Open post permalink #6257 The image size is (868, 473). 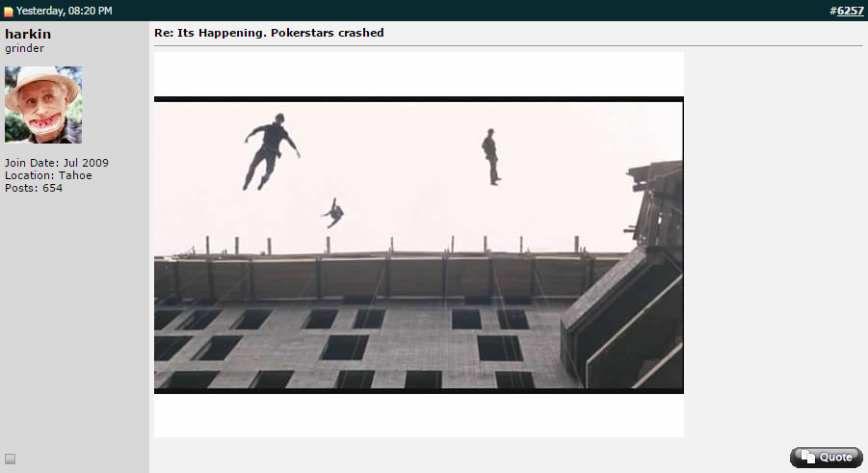pos(851,11)
